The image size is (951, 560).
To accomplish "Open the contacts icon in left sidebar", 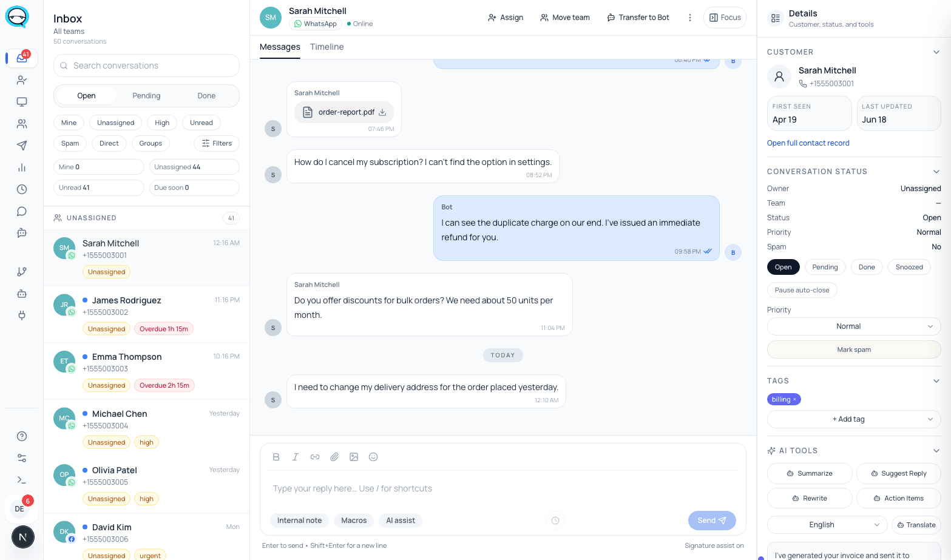I will point(22,80).
